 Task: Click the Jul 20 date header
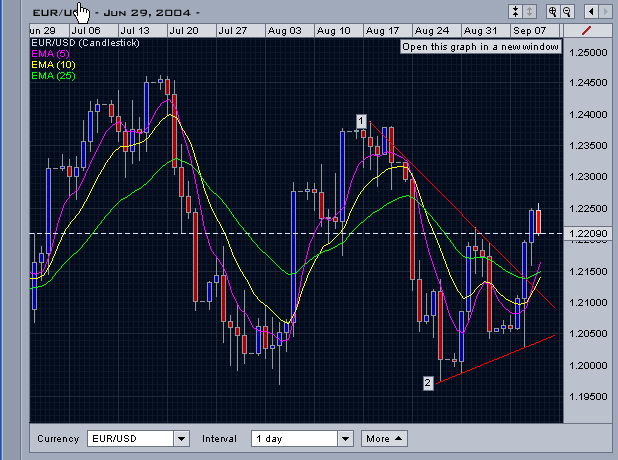(192, 30)
